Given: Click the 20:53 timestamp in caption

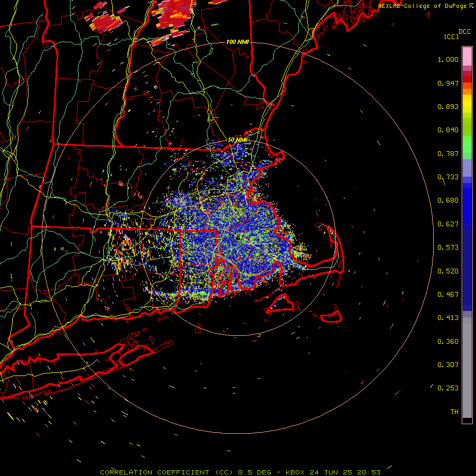Looking at the screenshot, I should click(x=369, y=472).
